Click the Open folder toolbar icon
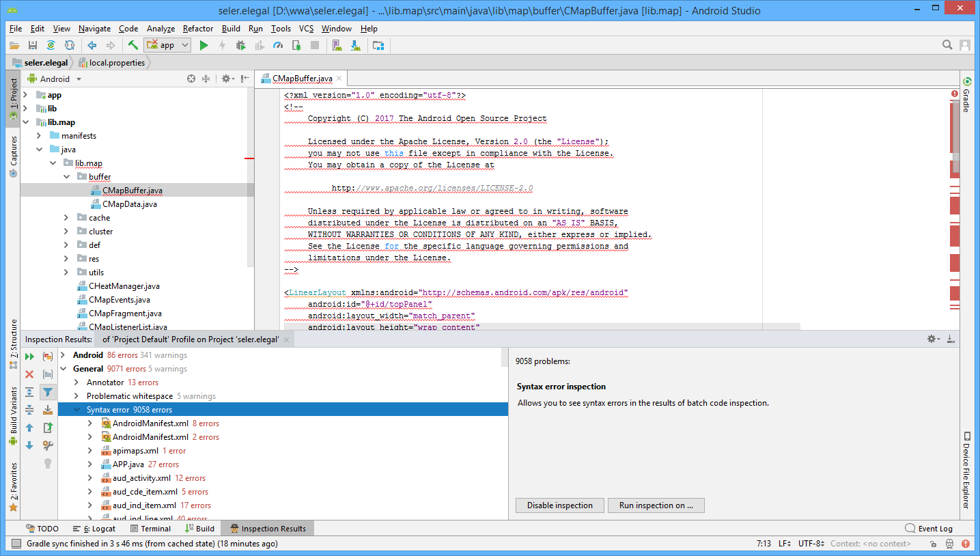 click(14, 45)
